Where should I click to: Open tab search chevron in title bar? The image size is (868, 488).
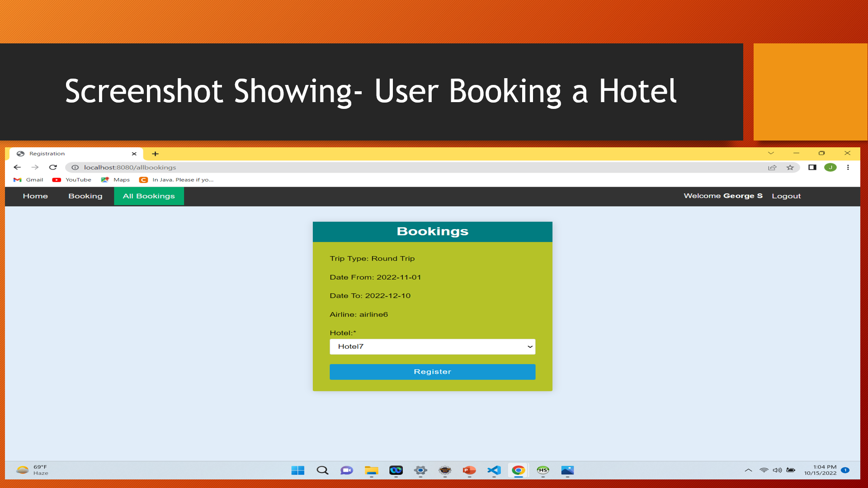click(x=771, y=153)
